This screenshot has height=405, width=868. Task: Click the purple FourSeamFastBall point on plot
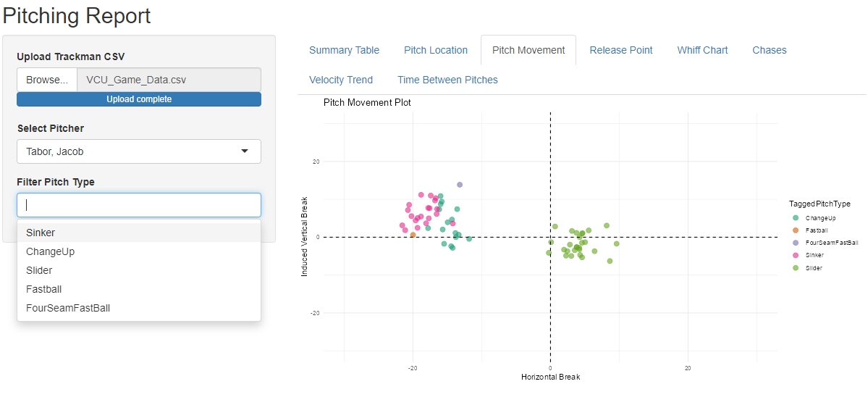click(x=460, y=185)
